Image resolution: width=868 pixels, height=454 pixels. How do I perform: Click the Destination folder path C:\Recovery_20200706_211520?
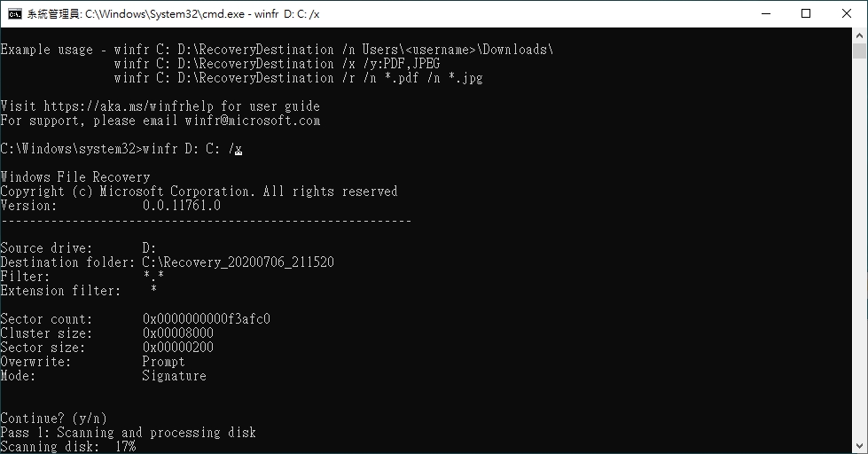[x=238, y=262]
